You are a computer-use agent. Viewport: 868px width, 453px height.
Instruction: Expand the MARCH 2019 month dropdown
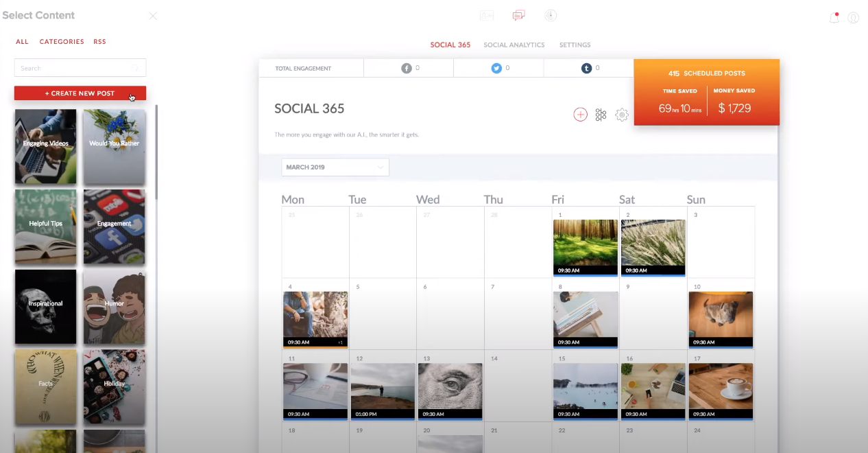pos(335,167)
